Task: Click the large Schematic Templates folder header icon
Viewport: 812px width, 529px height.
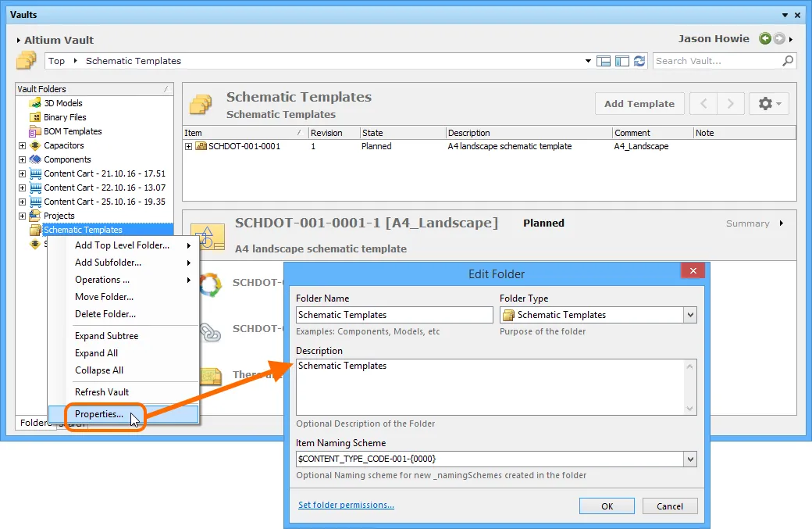Action: click(201, 104)
